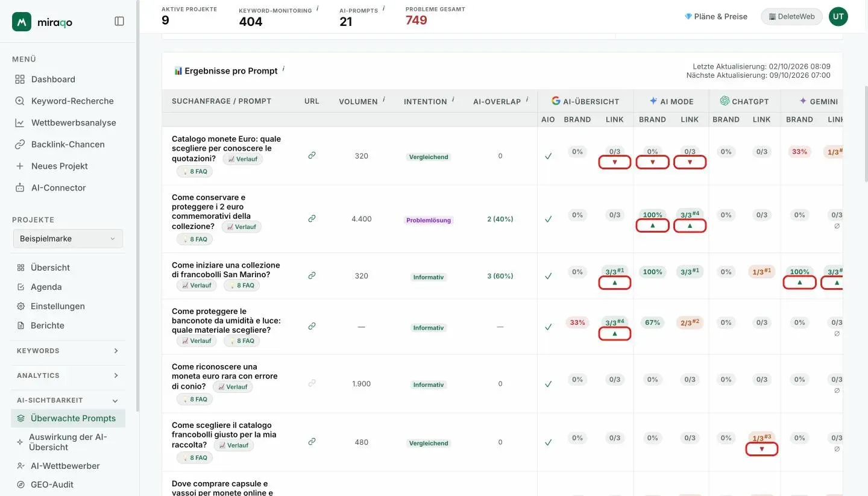The width and height of the screenshot is (868, 496).
Task: Create a Neues Projekt
Action: point(59,166)
